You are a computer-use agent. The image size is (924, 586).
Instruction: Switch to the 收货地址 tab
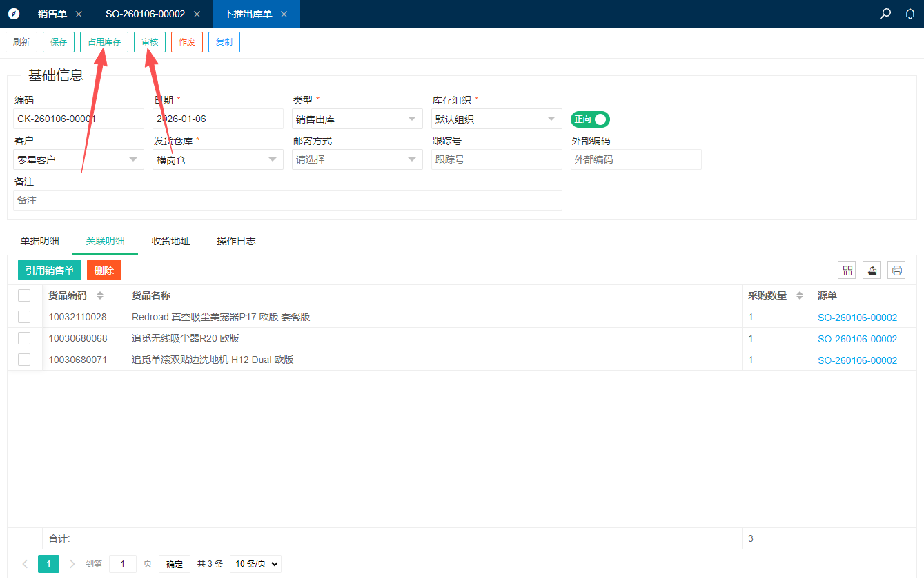pos(170,241)
